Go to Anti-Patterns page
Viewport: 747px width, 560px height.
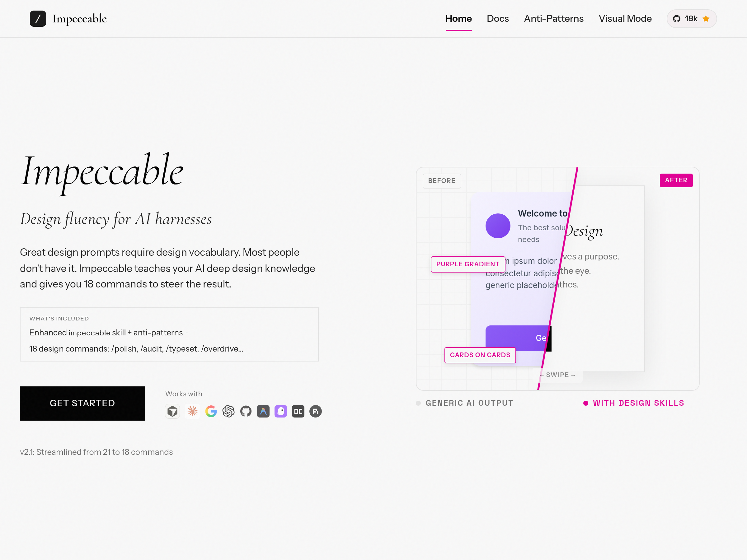point(553,19)
